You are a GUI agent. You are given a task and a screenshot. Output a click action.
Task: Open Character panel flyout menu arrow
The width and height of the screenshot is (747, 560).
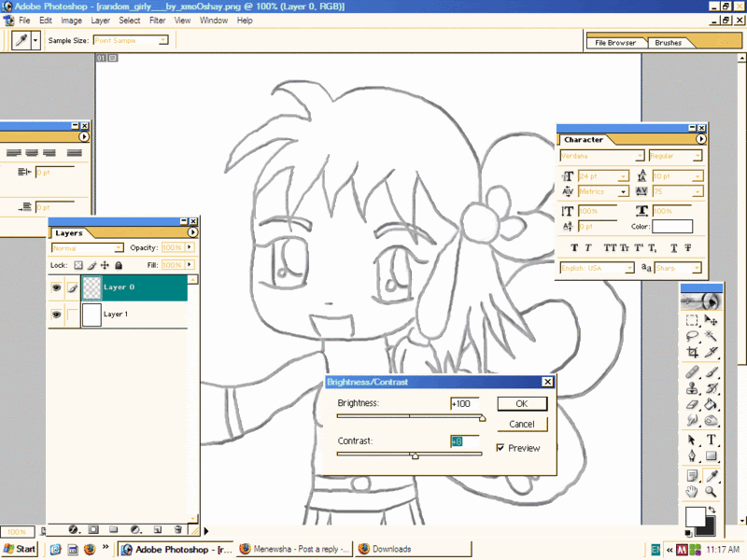(701, 139)
